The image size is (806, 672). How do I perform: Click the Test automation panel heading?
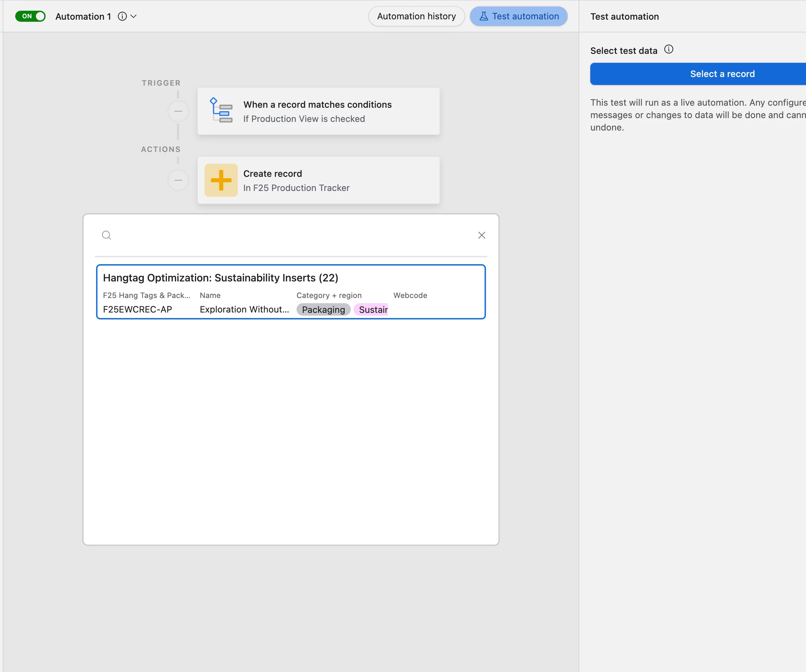point(624,17)
